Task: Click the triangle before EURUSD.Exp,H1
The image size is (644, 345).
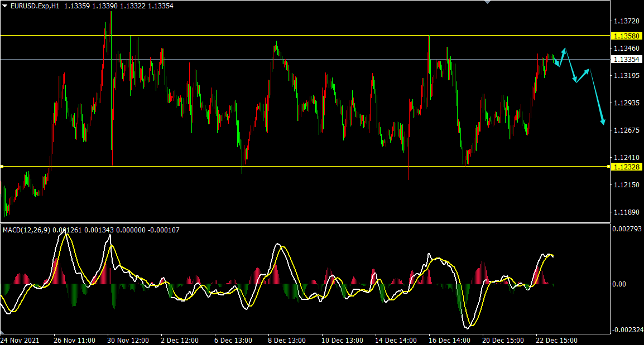Action: (5, 6)
